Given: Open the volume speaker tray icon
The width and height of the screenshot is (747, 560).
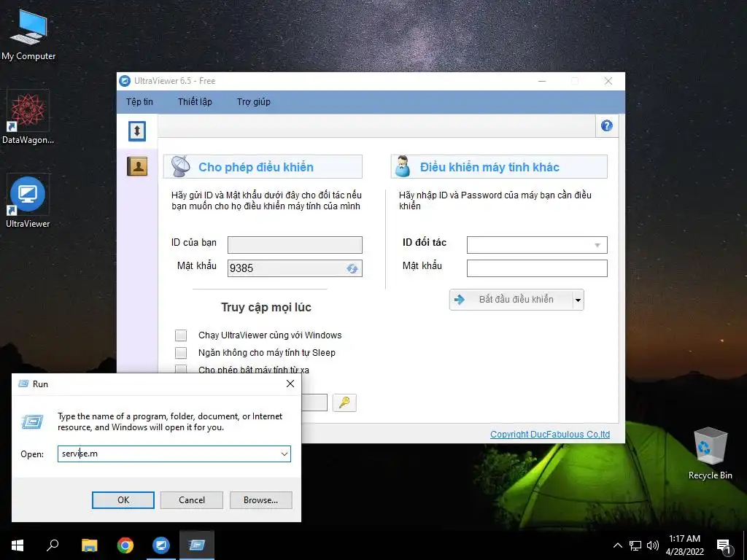Looking at the screenshot, I should pyautogui.click(x=653, y=545).
